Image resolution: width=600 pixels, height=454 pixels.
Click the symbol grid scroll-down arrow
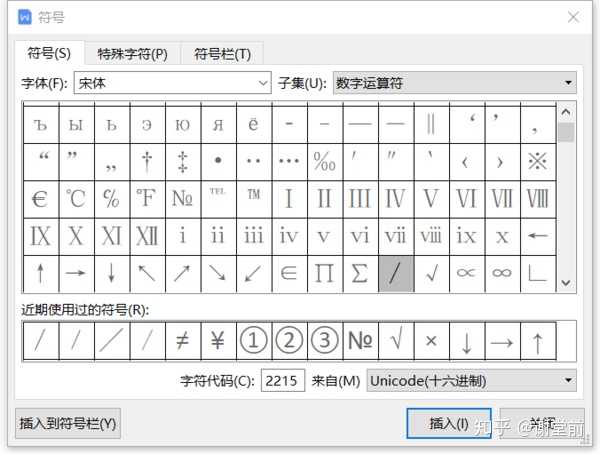click(x=566, y=283)
